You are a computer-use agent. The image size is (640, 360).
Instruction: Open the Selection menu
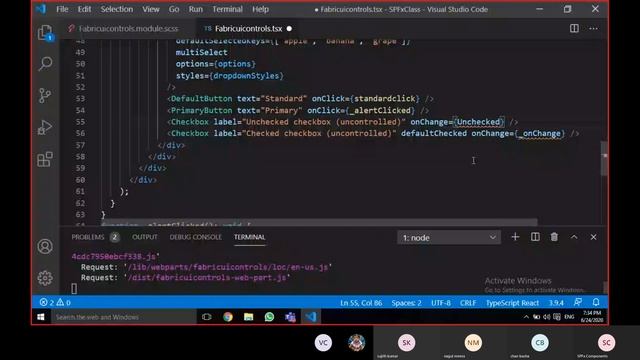[117, 9]
